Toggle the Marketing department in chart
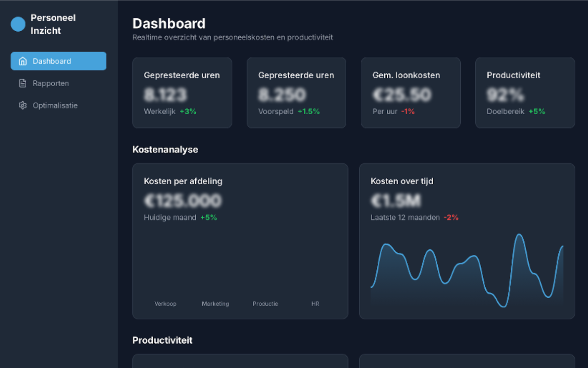 pos(216,303)
